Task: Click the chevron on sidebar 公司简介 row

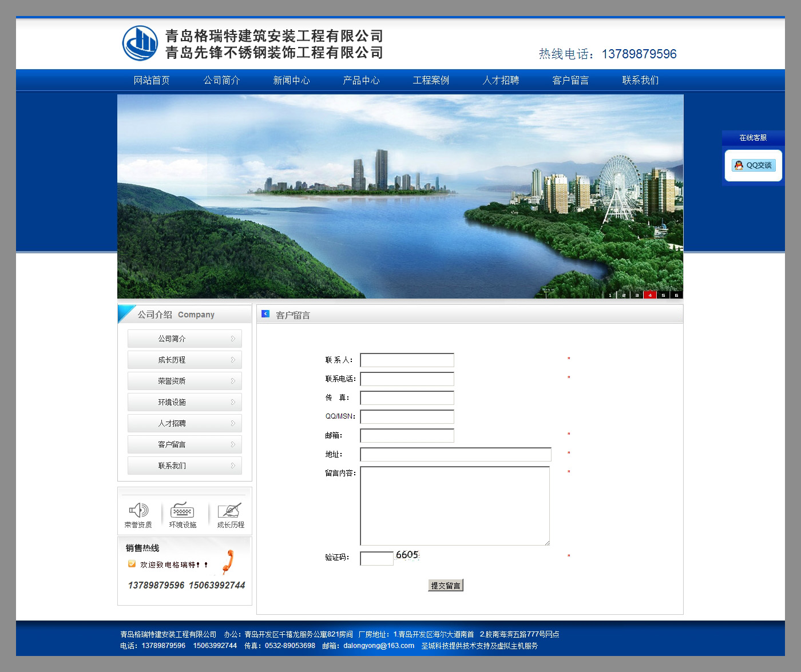Action: [233, 339]
